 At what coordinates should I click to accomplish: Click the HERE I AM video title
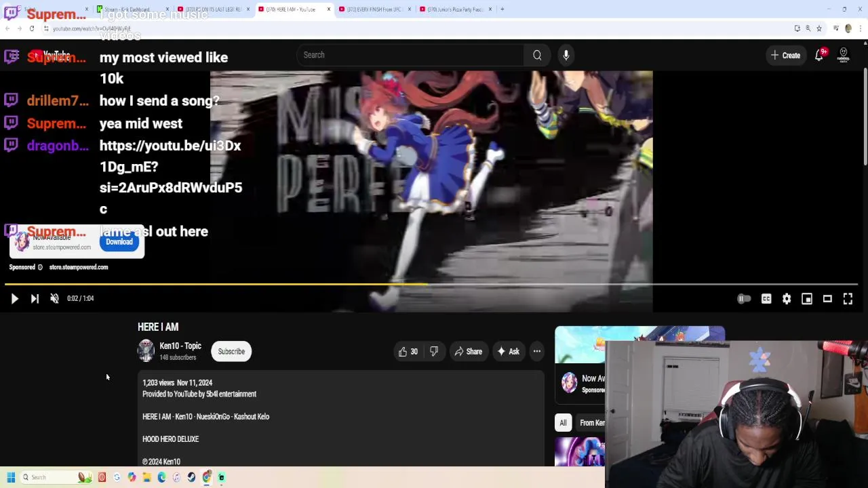[x=158, y=327]
